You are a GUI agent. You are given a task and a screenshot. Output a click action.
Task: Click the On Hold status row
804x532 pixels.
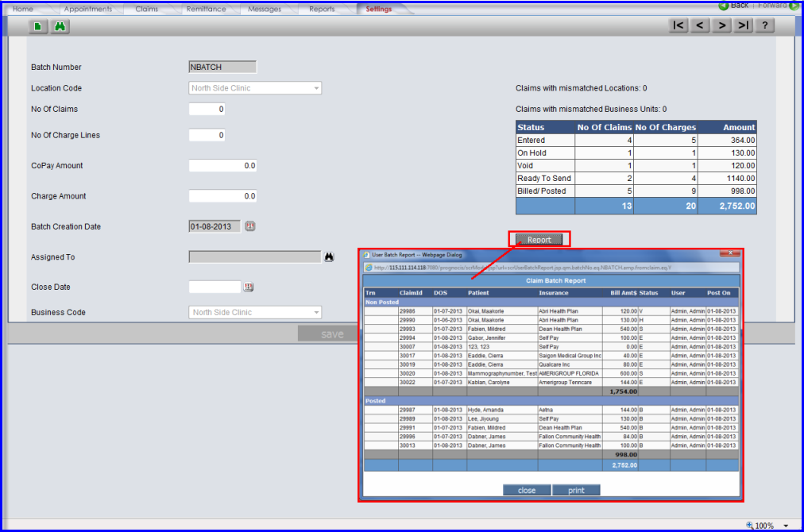click(636, 152)
